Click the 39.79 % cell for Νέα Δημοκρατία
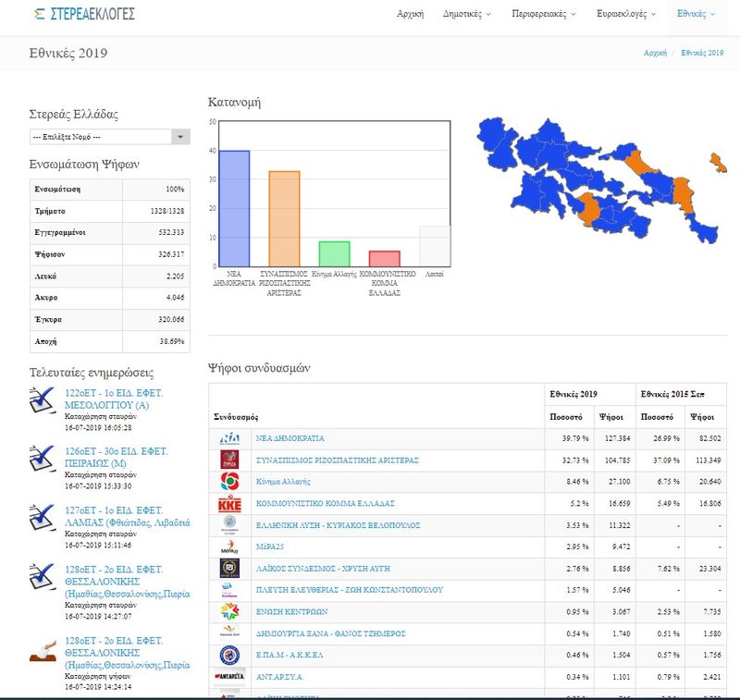Viewport: 740px width, 700px height. pos(569,438)
